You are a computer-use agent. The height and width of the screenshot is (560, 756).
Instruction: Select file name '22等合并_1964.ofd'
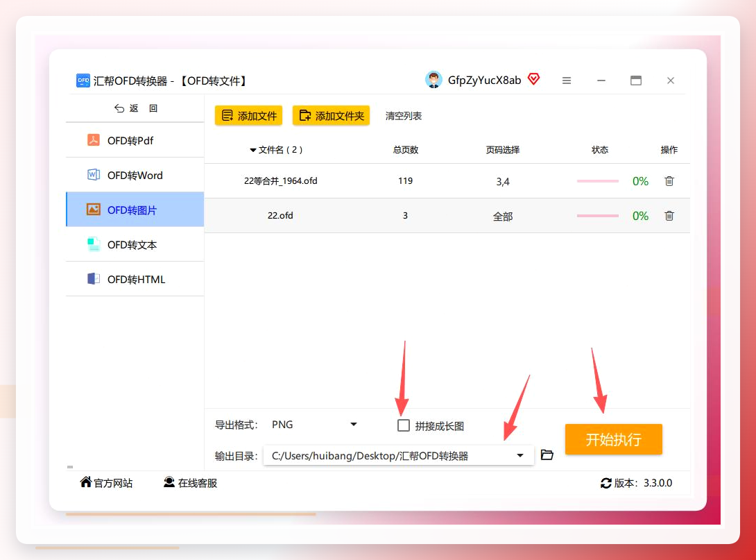[281, 181]
